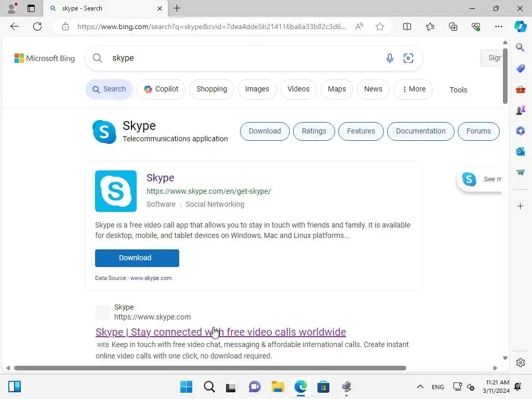
Task: Open Edge Settings and more menu
Action: [x=498, y=26]
